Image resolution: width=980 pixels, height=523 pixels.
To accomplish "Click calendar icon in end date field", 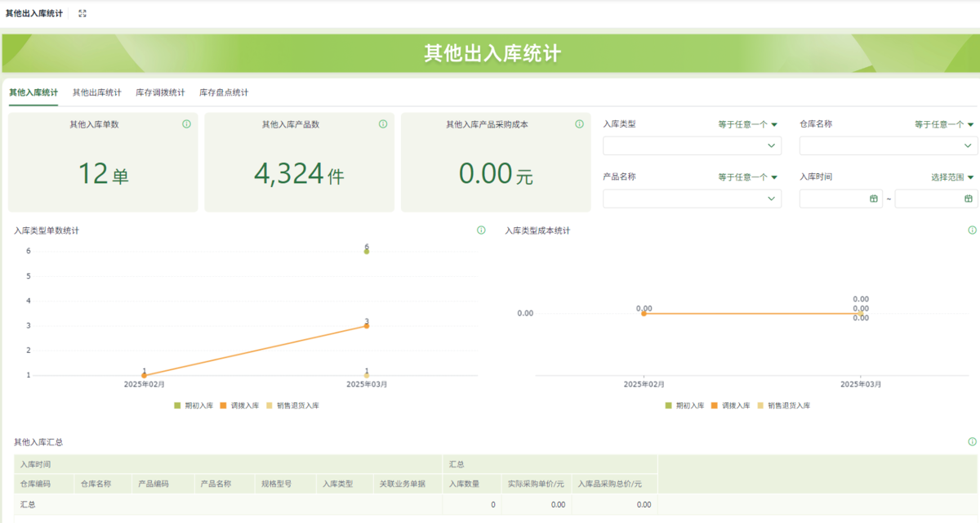I will coord(969,199).
